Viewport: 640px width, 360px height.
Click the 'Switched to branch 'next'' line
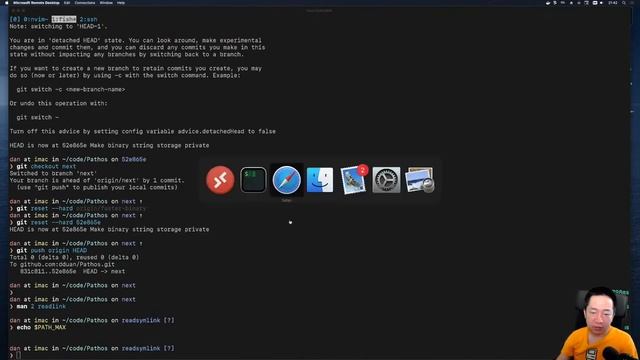coord(53,173)
